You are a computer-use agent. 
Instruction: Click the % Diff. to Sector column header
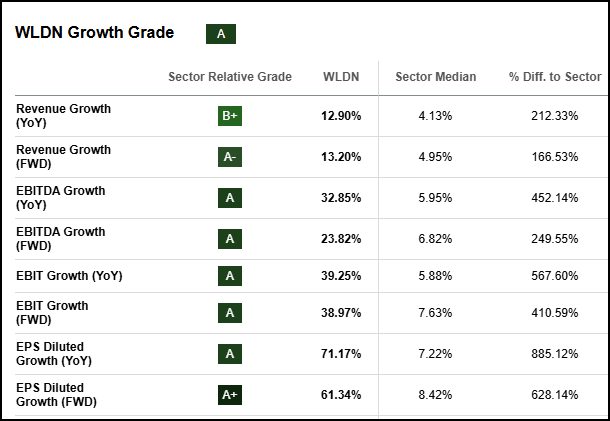[x=555, y=77]
